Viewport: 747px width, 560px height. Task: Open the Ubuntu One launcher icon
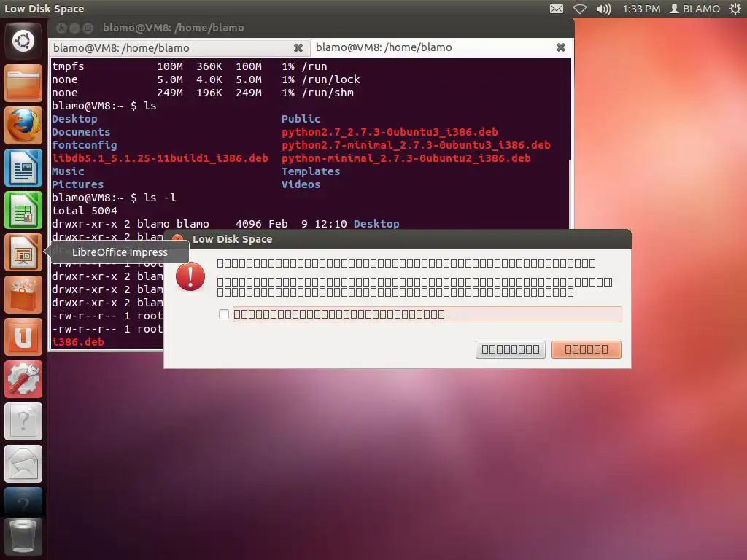point(23,337)
